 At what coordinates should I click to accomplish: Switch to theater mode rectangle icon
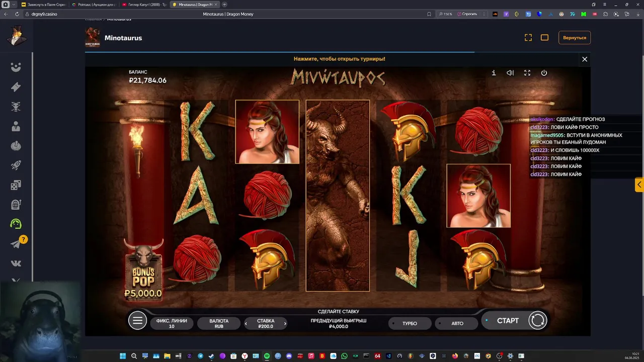544,38
